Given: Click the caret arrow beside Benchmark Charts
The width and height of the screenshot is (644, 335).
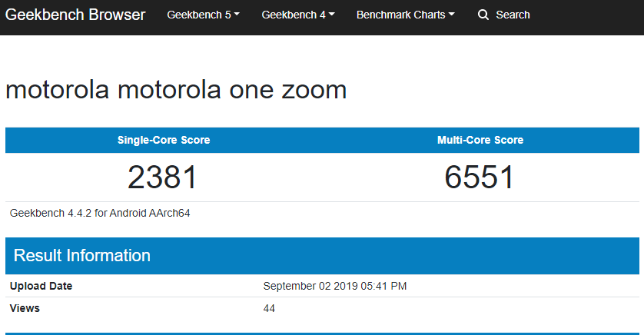Looking at the screenshot, I should [452, 15].
